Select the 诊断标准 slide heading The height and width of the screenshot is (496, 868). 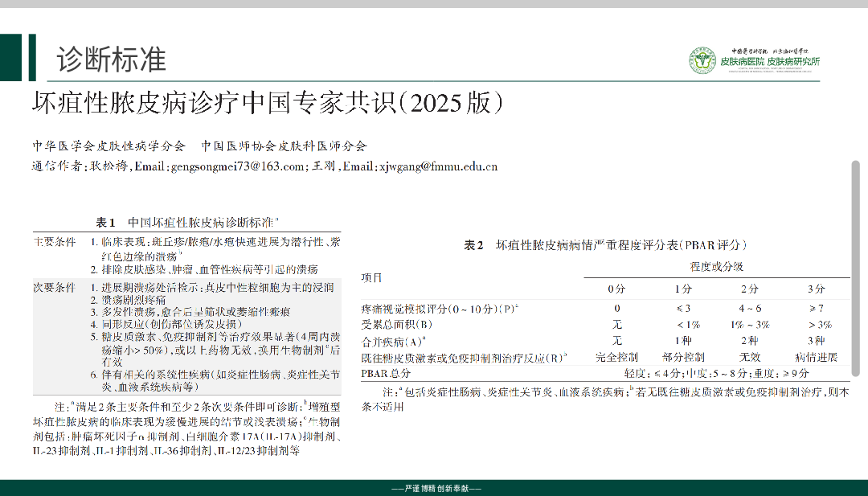click(x=112, y=59)
